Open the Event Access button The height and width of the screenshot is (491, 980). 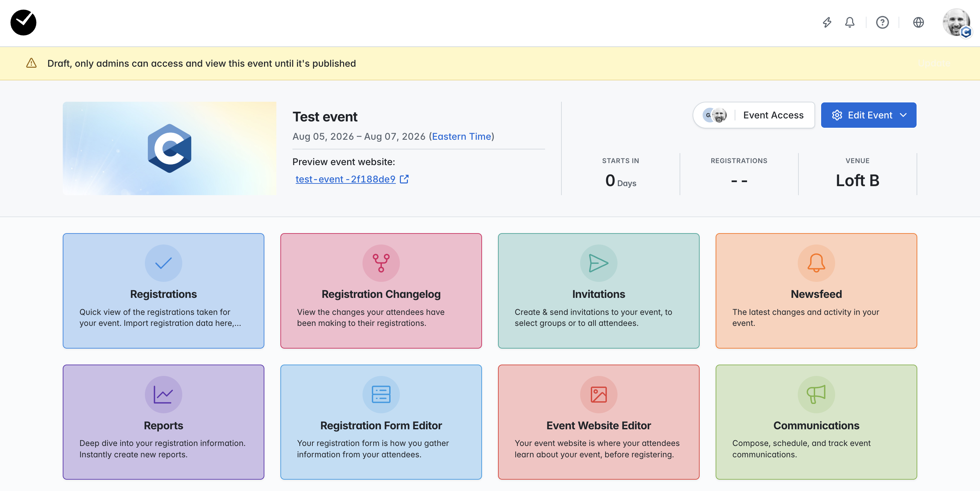click(754, 115)
